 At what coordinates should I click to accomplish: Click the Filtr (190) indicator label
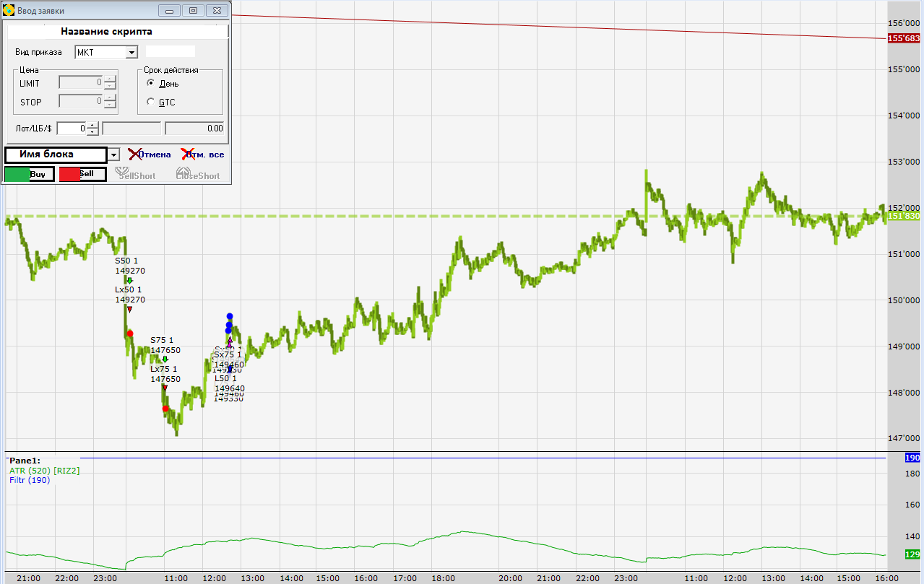(x=30, y=479)
